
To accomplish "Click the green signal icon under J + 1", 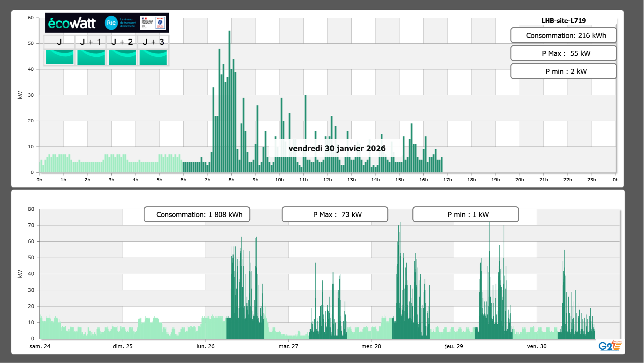I will (x=91, y=57).
